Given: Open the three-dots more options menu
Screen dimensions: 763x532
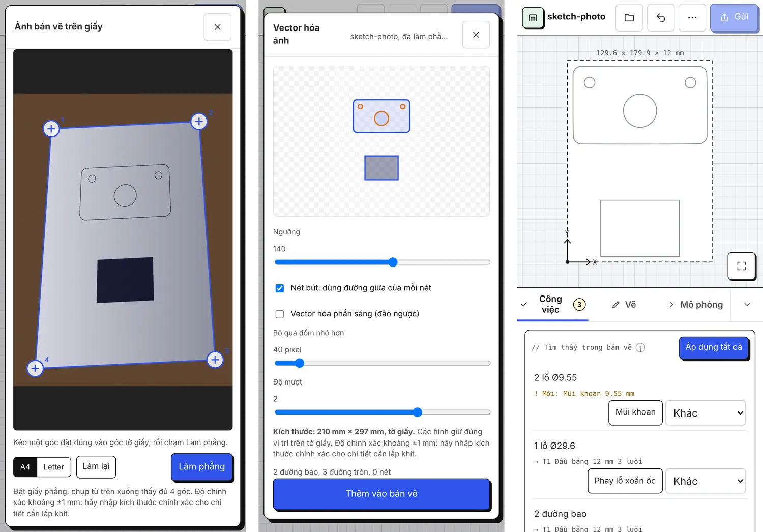Looking at the screenshot, I should pyautogui.click(x=692, y=18).
